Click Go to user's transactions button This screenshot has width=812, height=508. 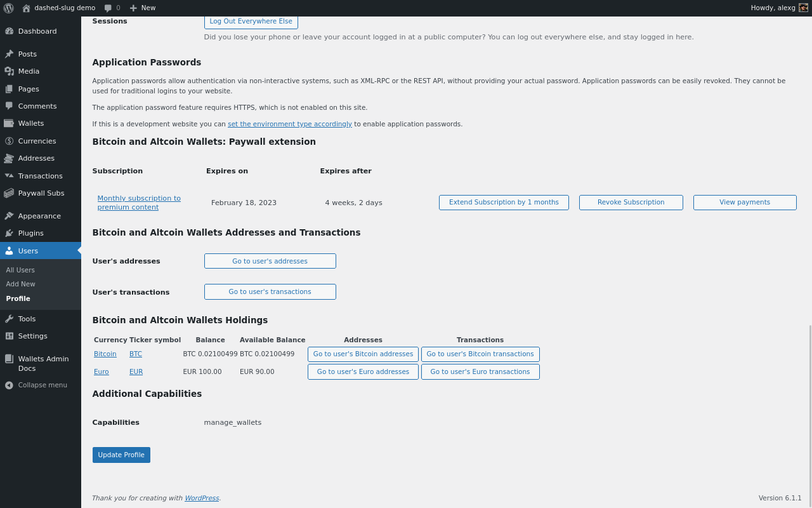(270, 291)
